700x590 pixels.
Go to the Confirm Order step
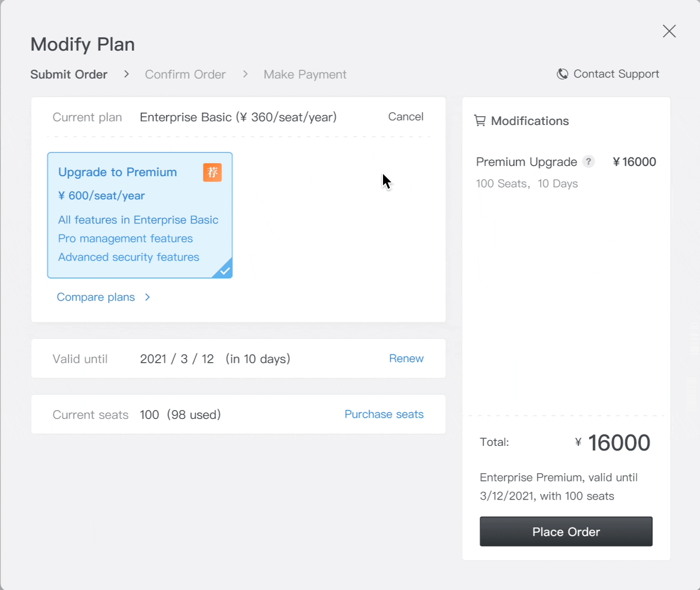pyautogui.click(x=185, y=74)
